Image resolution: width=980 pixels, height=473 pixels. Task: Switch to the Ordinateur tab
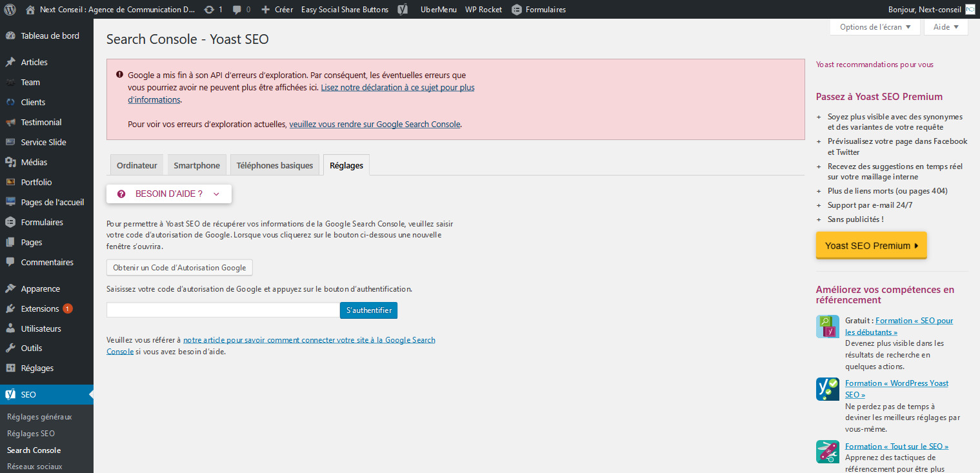[x=137, y=165]
